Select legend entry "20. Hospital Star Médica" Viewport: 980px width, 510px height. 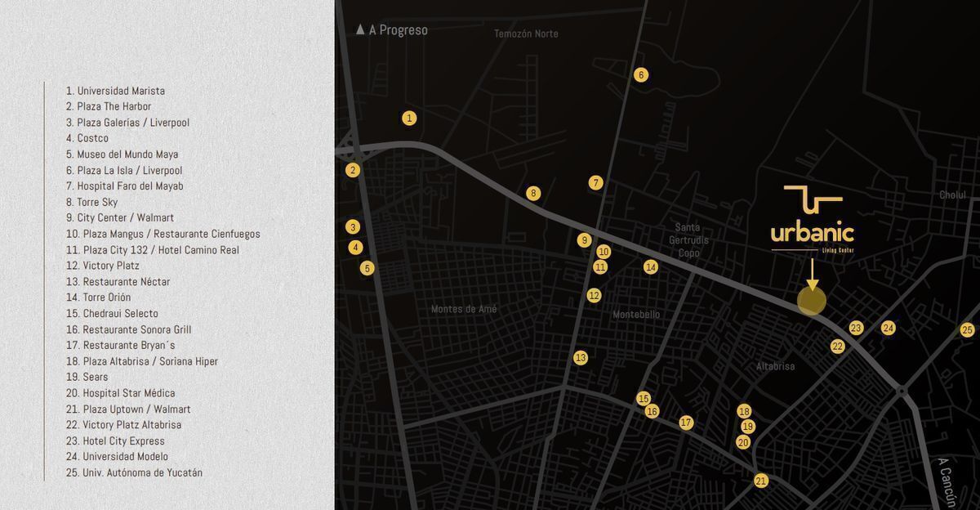(120, 393)
